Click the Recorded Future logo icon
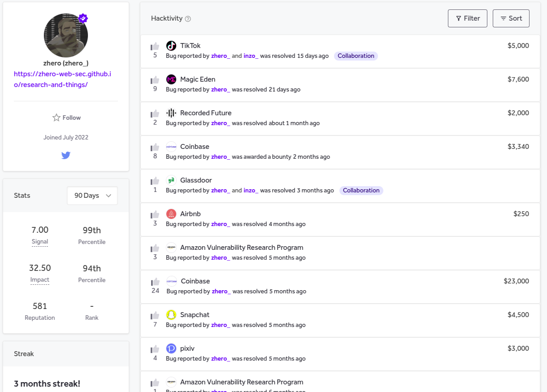Image resolution: width=547 pixels, height=392 pixels. click(x=171, y=113)
